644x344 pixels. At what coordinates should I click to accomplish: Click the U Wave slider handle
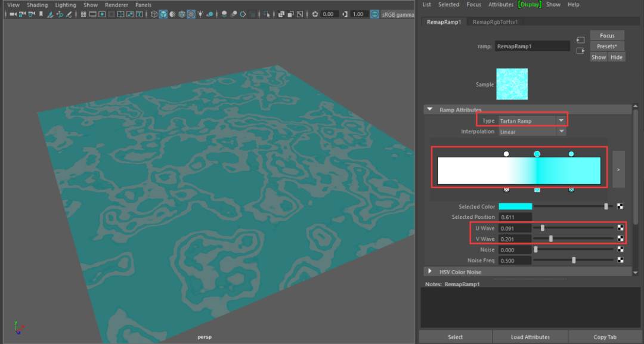(x=543, y=228)
